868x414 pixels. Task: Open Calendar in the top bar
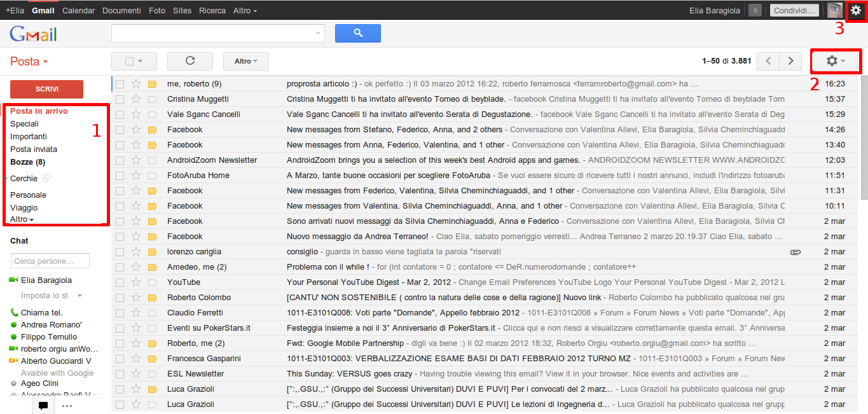point(79,11)
